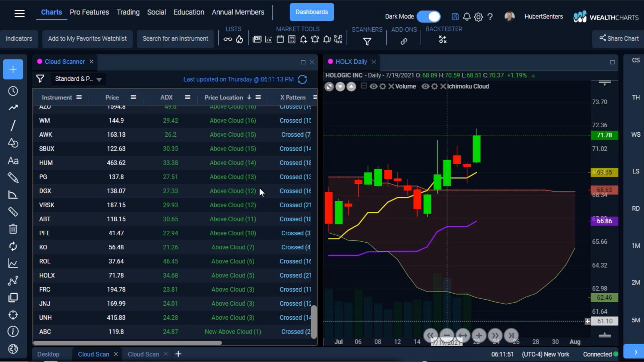Click the crosshair target tool in sidebar
This screenshot has height=362, width=644.
(x=13, y=315)
